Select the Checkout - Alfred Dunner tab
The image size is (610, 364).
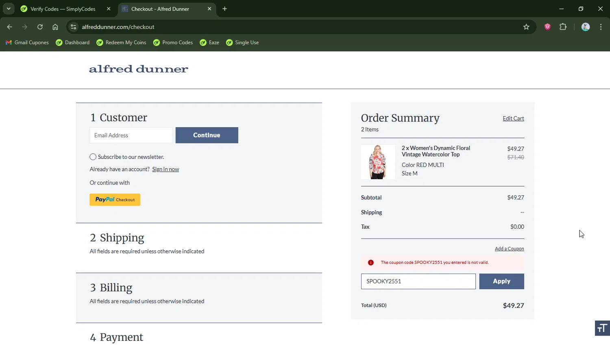[160, 9]
